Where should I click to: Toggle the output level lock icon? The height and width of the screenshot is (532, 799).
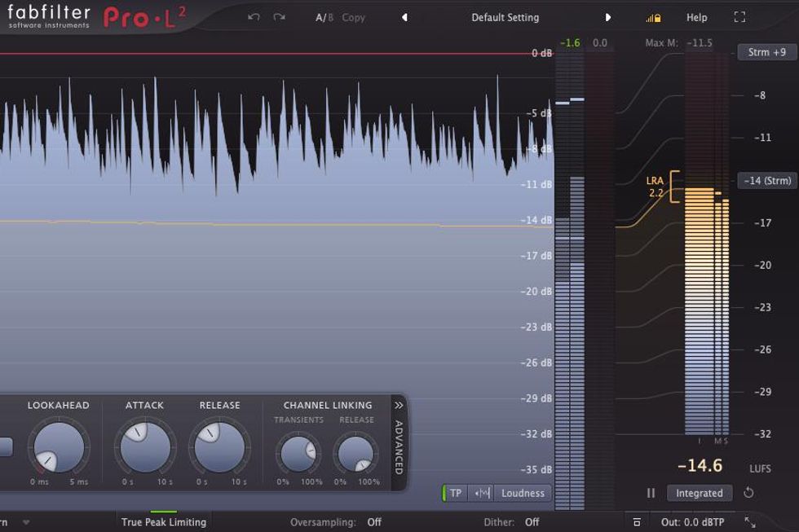coord(653,18)
